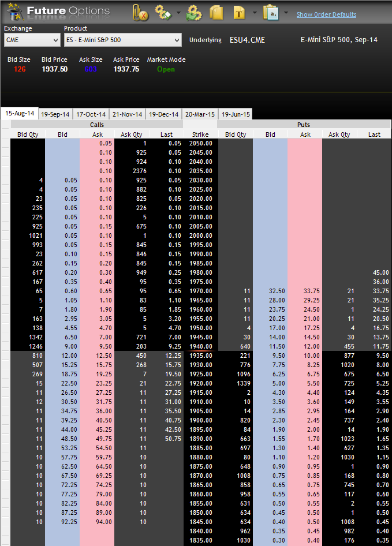Viewport: 392px width, 546px height.
Task: Click the yellow T text icon
Action: click(x=239, y=12)
